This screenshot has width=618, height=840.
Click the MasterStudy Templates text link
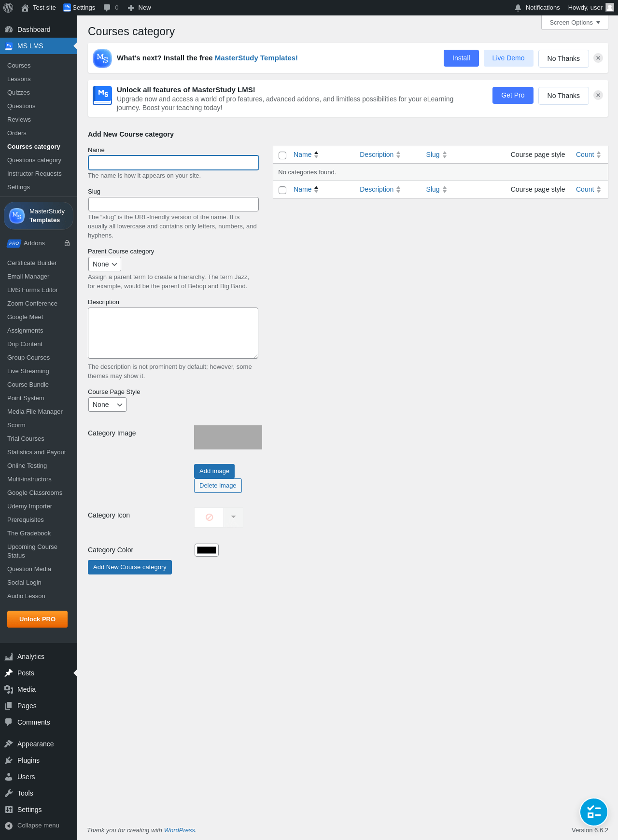pos(256,58)
